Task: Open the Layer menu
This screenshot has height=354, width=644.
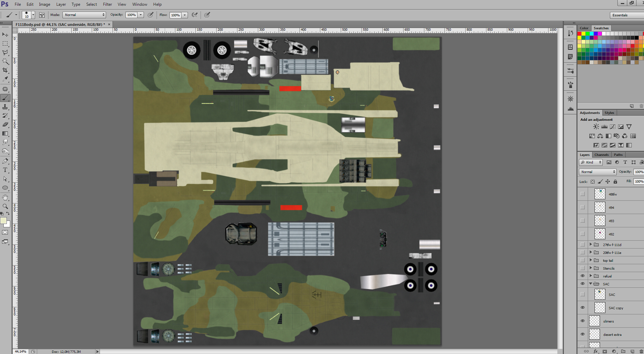Action: [x=61, y=4]
